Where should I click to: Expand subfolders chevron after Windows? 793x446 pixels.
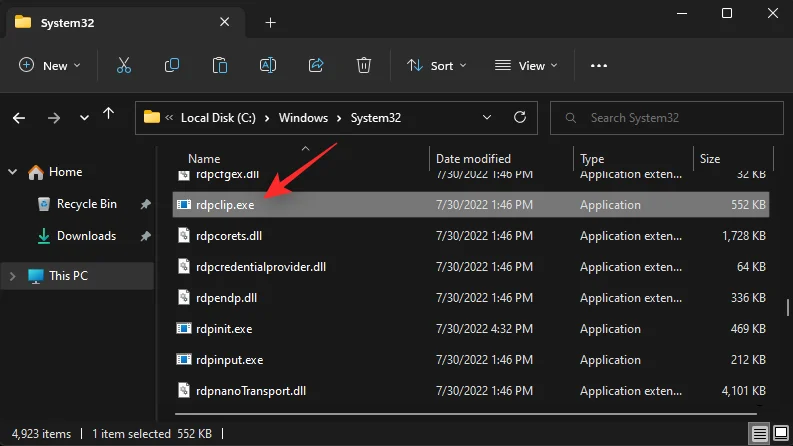click(x=339, y=118)
